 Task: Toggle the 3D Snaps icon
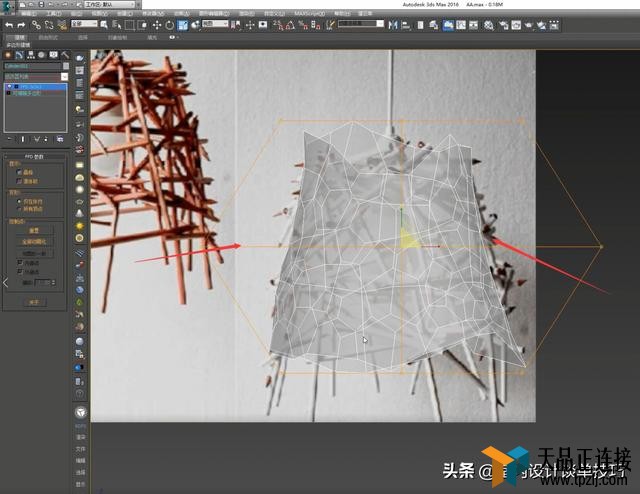278,25
